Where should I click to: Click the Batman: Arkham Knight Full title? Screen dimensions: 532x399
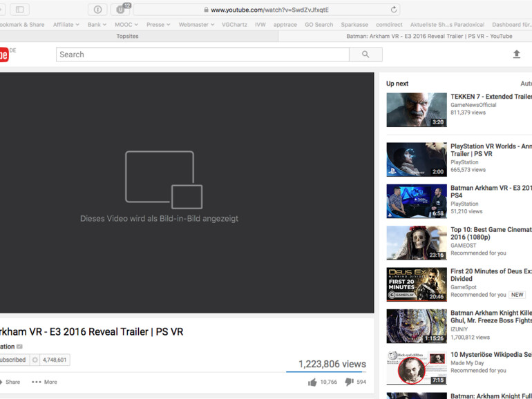[491, 396]
